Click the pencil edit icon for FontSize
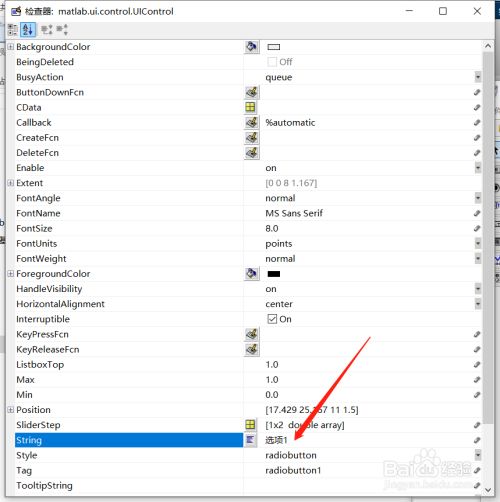The height and width of the screenshot is (502, 500). 477,228
